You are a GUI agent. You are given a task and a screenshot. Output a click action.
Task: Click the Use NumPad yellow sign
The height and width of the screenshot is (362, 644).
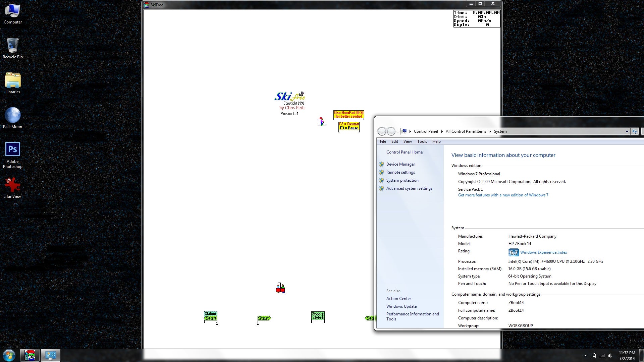tap(349, 115)
